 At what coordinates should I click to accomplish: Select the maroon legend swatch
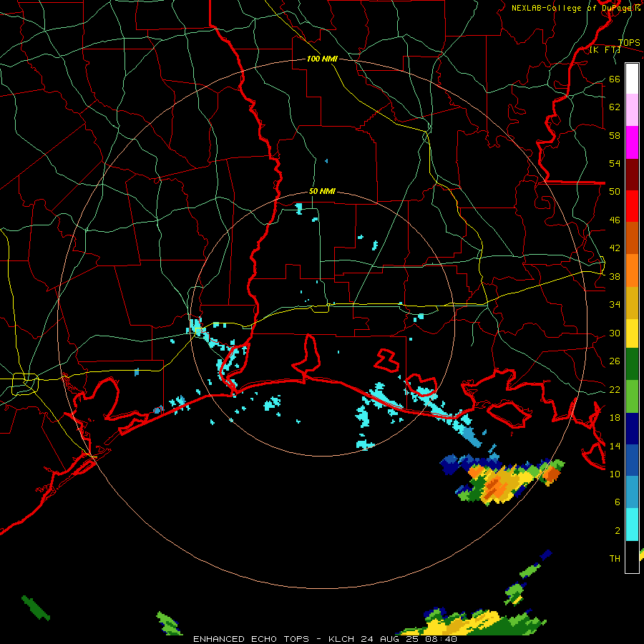click(632, 174)
